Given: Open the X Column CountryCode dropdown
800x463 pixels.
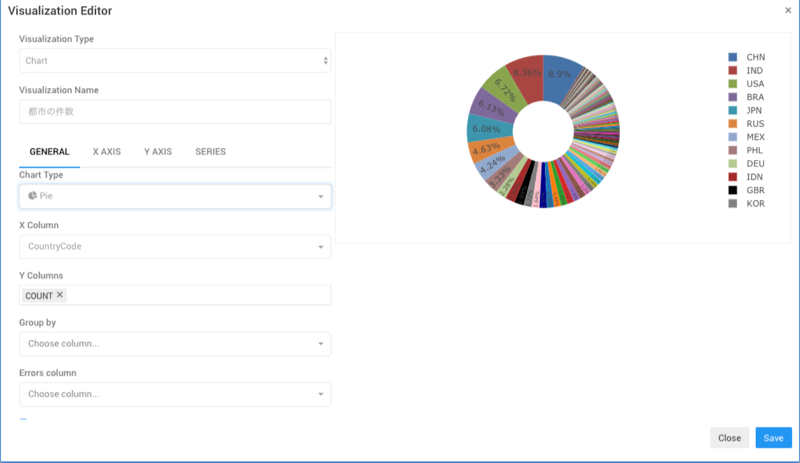Looking at the screenshot, I should [175, 247].
